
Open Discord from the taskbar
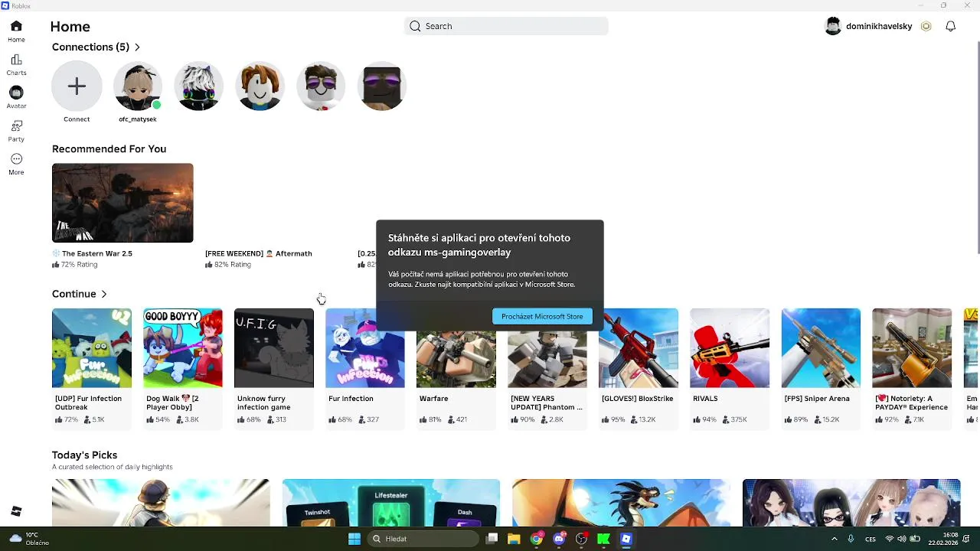pyautogui.click(x=559, y=539)
